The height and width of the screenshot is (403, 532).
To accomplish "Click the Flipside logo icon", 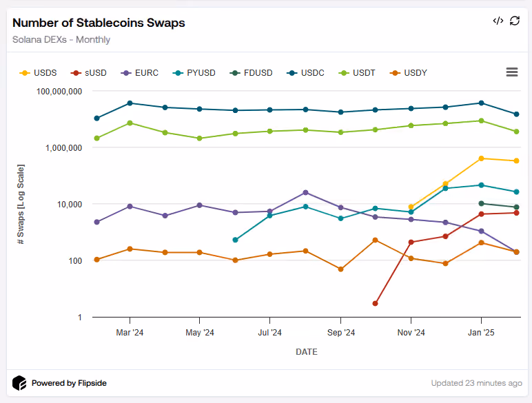I will coord(19,383).
